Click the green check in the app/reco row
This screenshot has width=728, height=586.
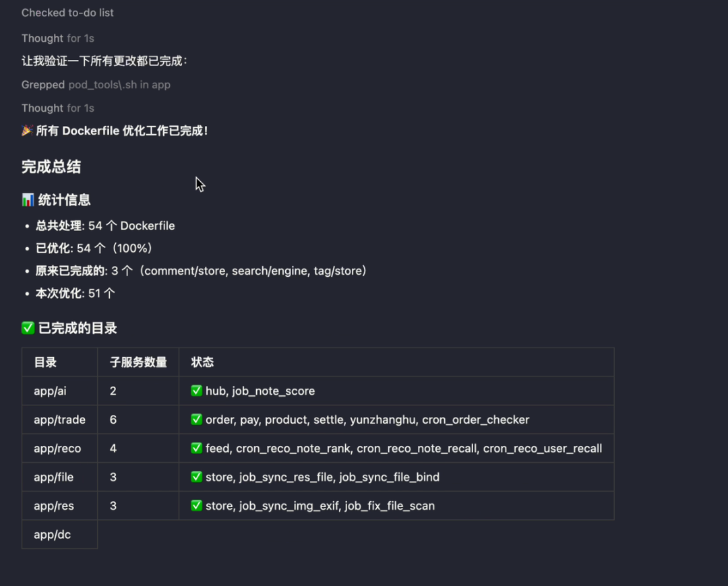pos(196,448)
